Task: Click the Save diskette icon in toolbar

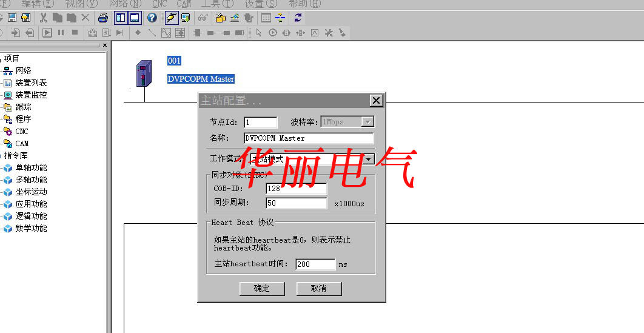Action: (x=12, y=18)
